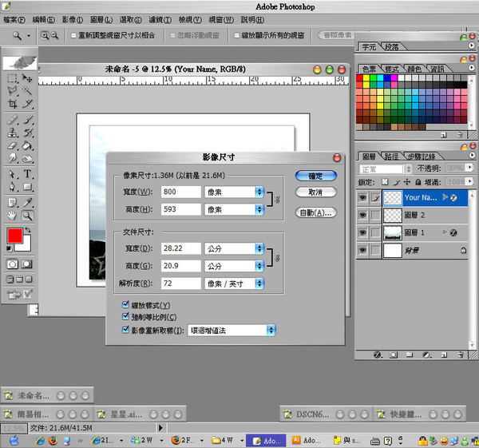479x448 pixels.
Task: Select the Hand tool
Action: [x=11, y=215]
